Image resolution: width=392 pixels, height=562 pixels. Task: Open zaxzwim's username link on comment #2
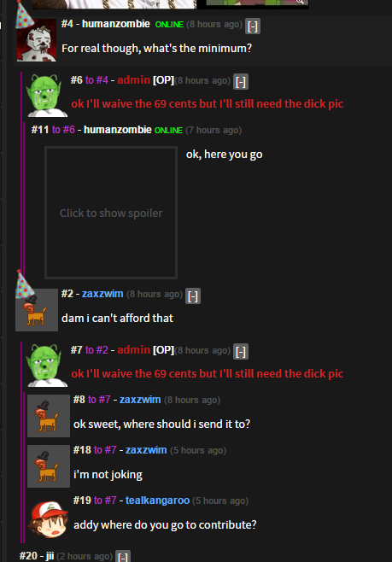point(102,294)
